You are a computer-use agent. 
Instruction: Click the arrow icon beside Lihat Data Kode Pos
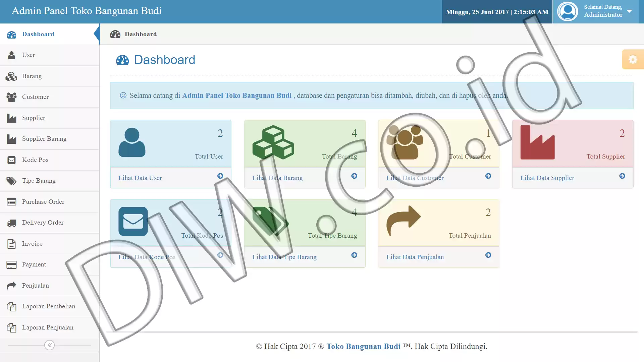tap(220, 255)
